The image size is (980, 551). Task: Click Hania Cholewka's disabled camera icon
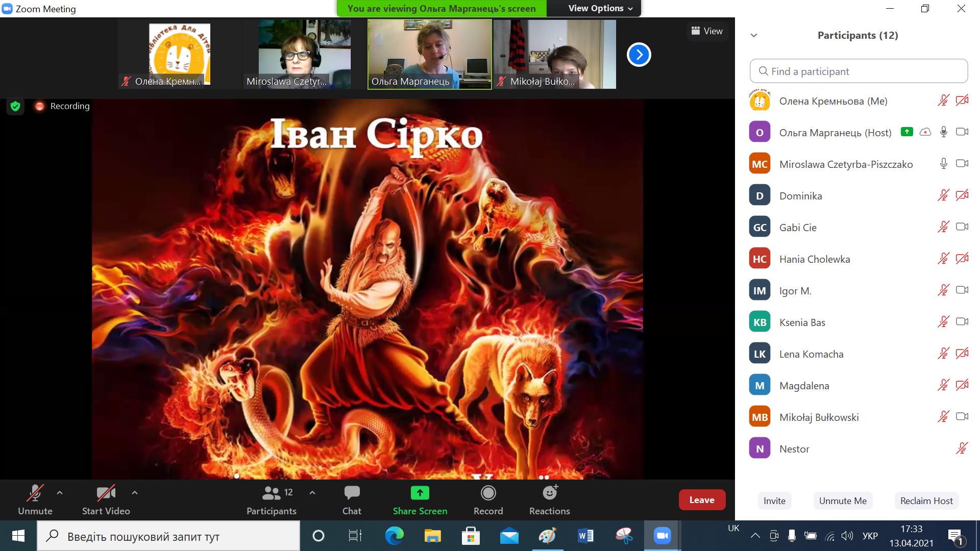tap(962, 259)
